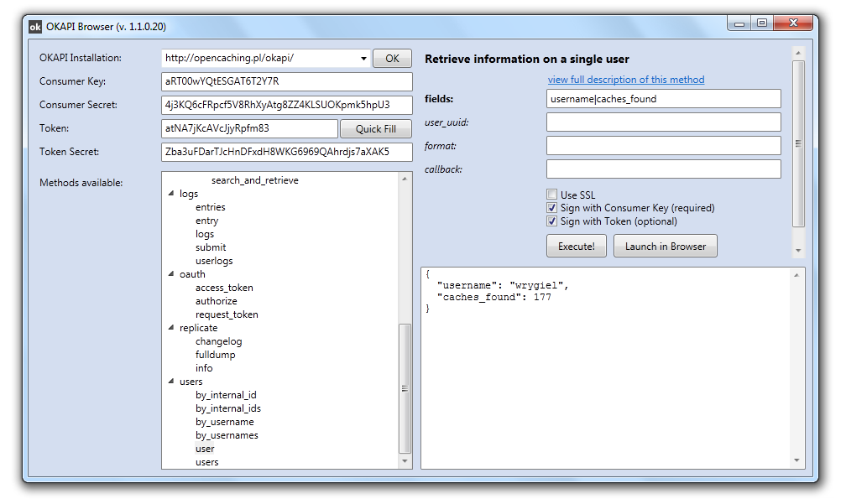Click the format parameter input
The image size is (846, 504).
[664, 146]
